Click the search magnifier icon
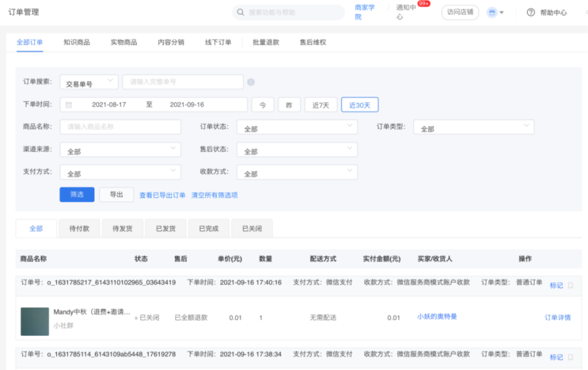This screenshot has width=588, height=370. (x=240, y=12)
